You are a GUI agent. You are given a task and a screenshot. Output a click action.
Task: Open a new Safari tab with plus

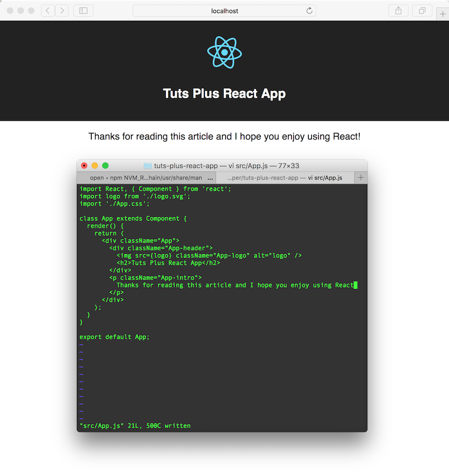(443, 14)
